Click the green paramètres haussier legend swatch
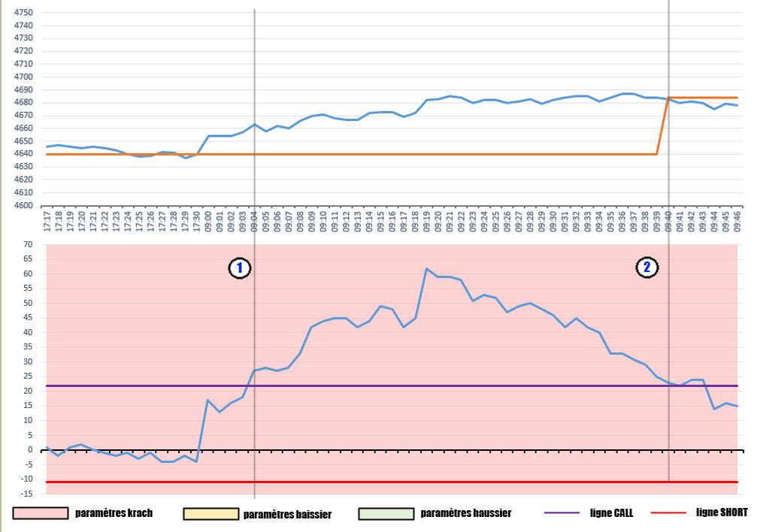Image resolution: width=760 pixels, height=532 pixels. pyautogui.click(x=386, y=513)
